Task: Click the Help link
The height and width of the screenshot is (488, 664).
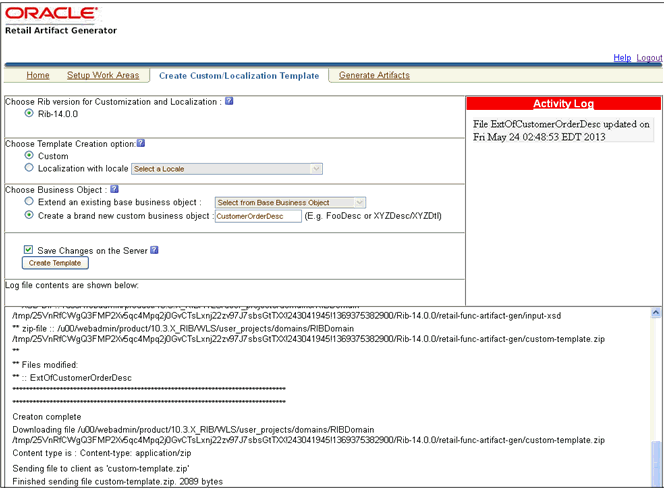Action: (x=622, y=58)
